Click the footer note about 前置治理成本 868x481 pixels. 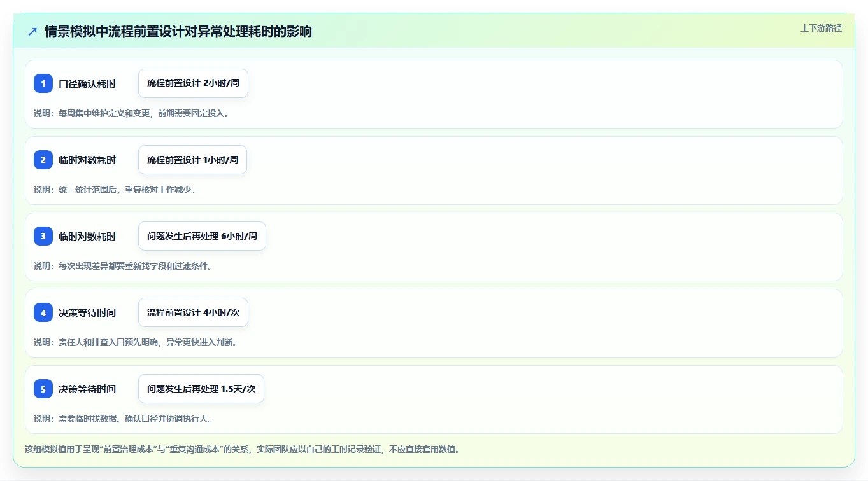coord(242,449)
